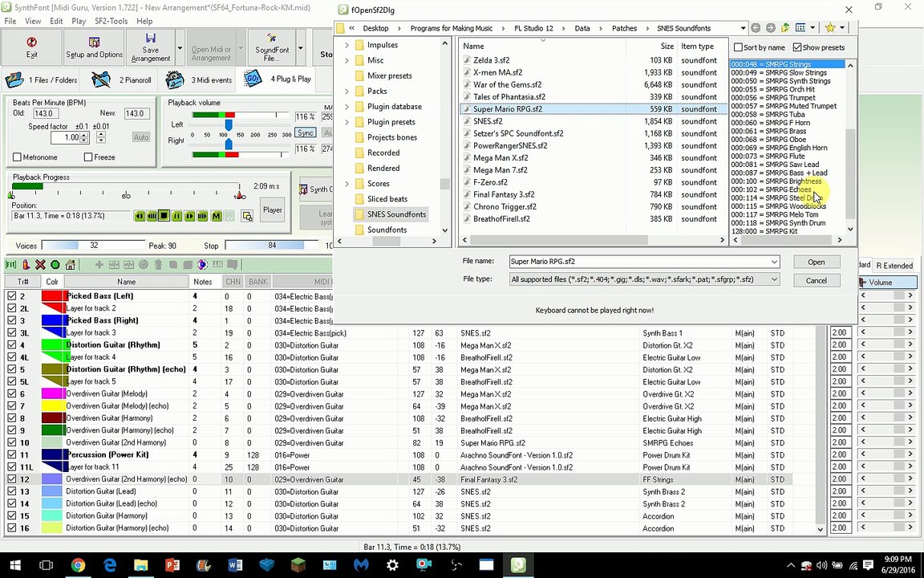Open Setup and Options

point(94,47)
